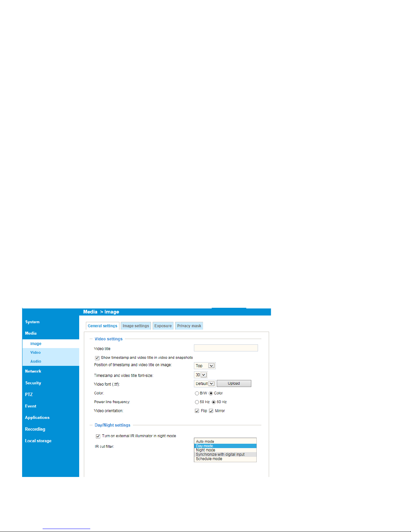Viewport: 411px width, 532px height.
Task: Open the Network menu section
Action: coord(33,371)
